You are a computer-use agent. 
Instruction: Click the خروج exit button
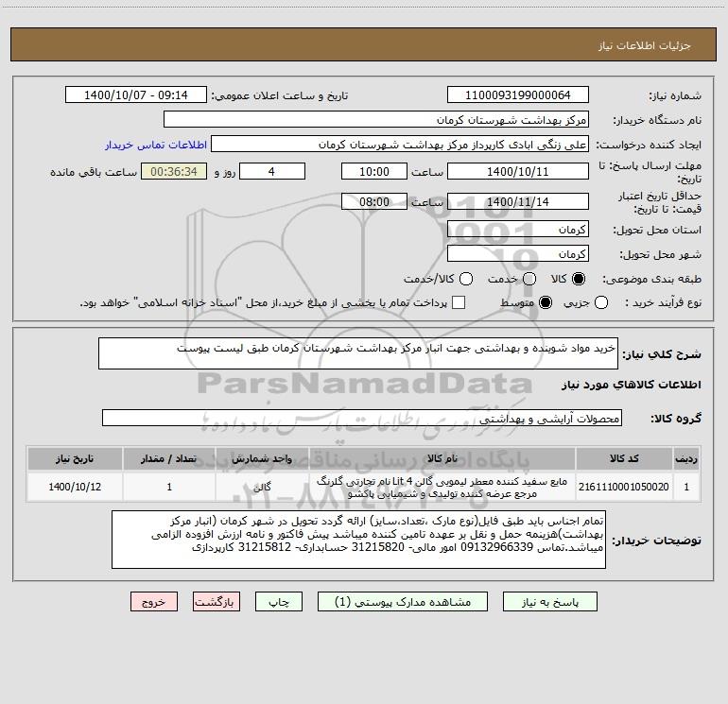(154, 602)
